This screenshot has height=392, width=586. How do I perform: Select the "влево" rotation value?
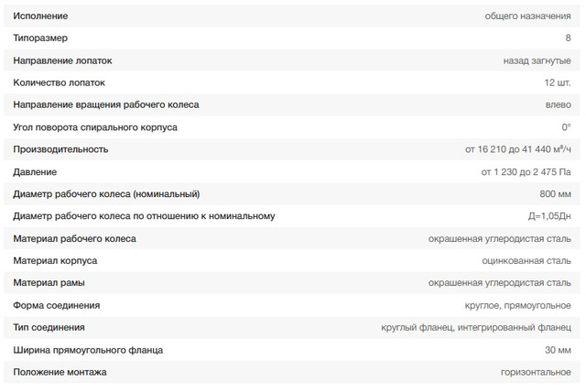(558, 104)
